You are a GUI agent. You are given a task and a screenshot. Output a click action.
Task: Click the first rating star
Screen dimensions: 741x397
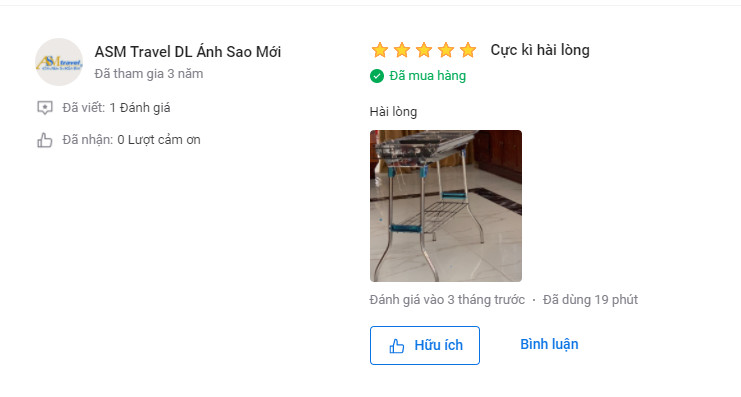(379, 50)
